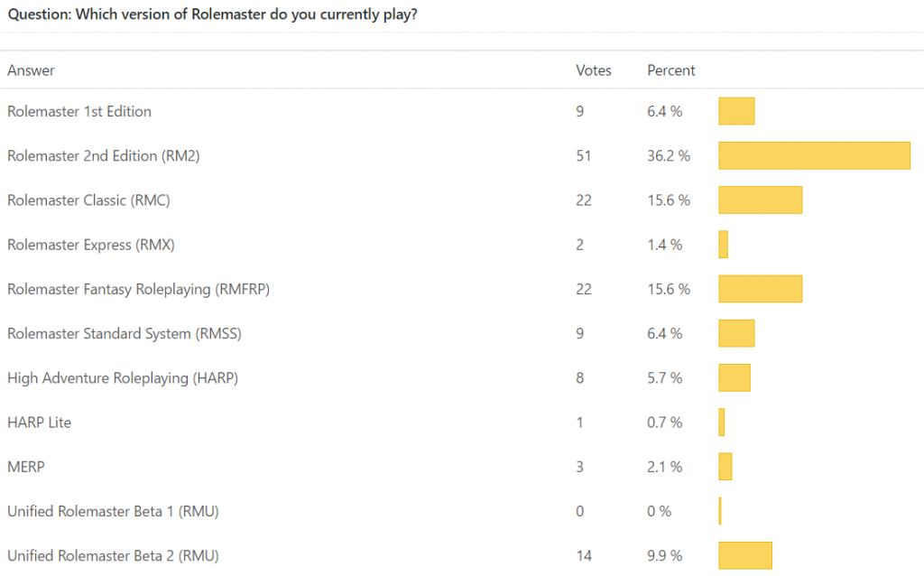Select the MERP answer label
This screenshot has width=924, height=576.
(x=26, y=467)
